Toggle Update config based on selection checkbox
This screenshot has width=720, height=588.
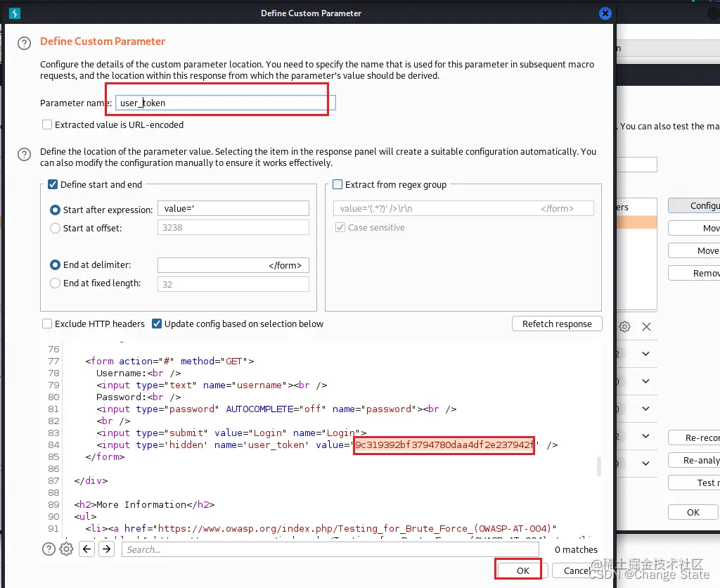pos(157,324)
